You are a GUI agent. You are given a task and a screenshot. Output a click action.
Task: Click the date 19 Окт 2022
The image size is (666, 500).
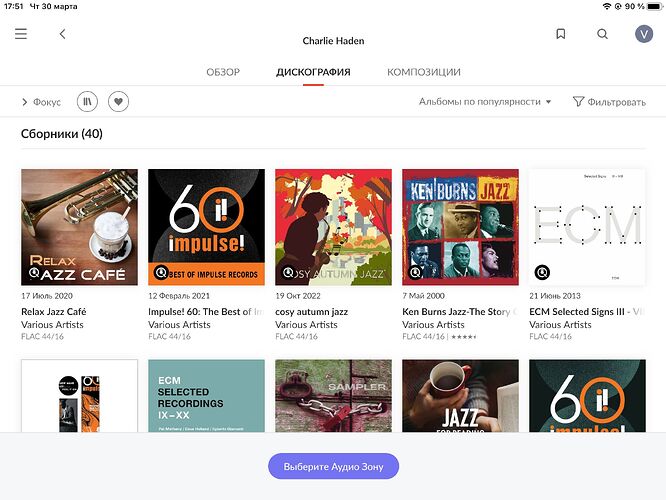click(298, 296)
